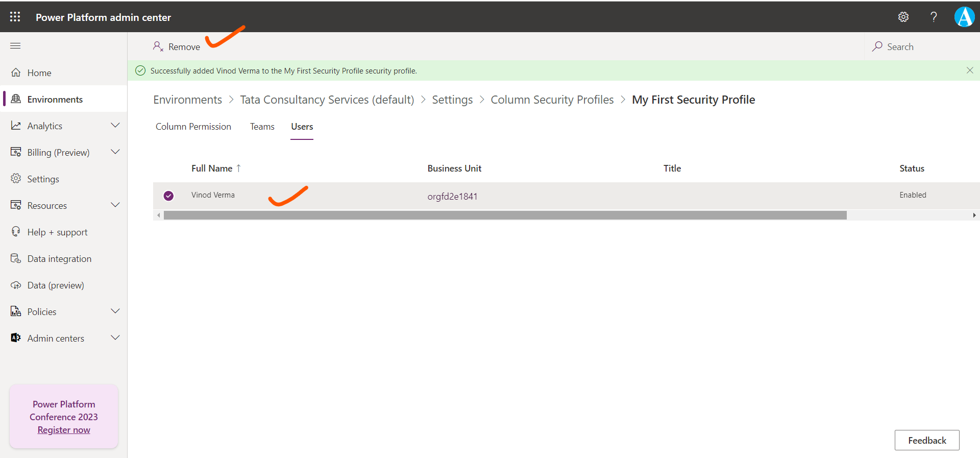This screenshot has width=980, height=458.
Task: Switch to the Column Permission tab
Action: point(193,127)
